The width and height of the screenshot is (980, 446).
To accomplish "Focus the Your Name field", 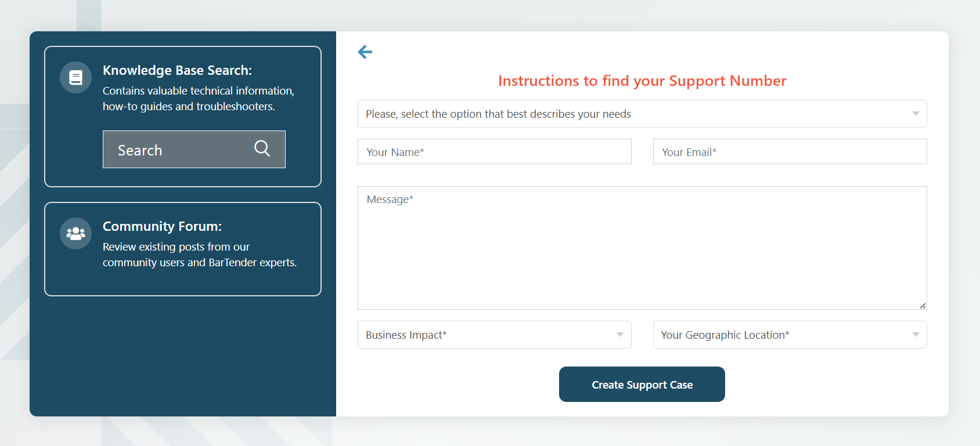I will pyautogui.click(x=495, y=151).
